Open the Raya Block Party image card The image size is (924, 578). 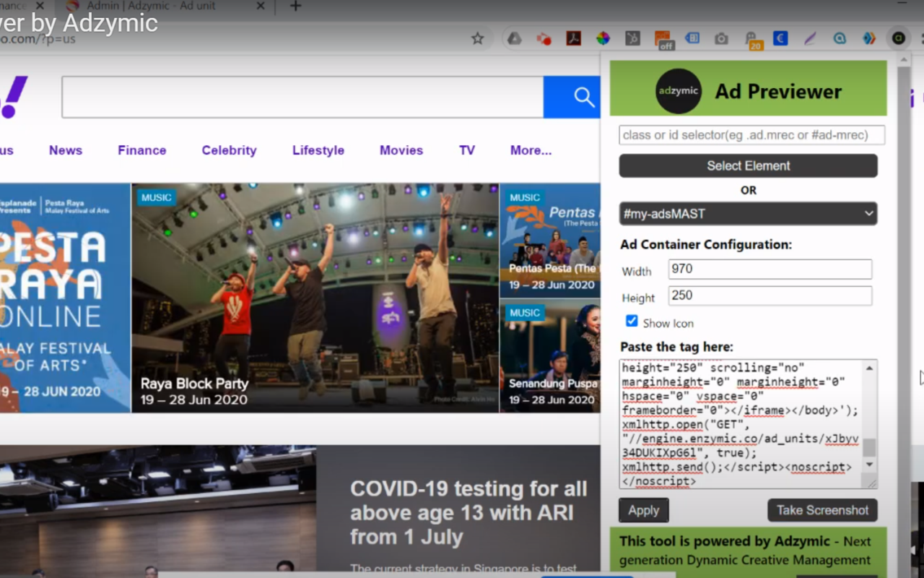(x=315, y=298)
